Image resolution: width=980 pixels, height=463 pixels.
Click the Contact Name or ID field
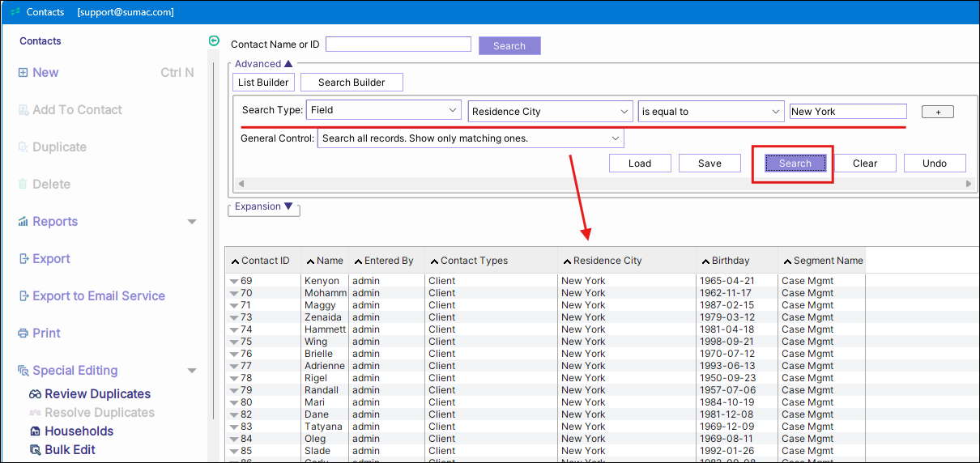[x=398, y=45]
